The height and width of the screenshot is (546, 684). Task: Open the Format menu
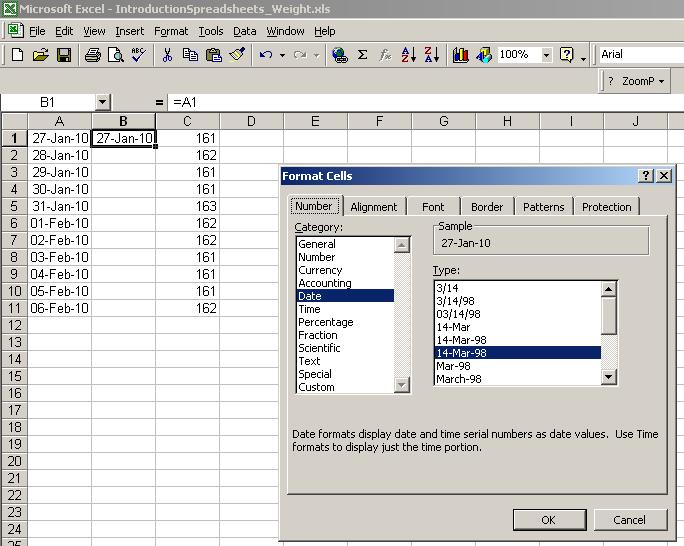171,31
